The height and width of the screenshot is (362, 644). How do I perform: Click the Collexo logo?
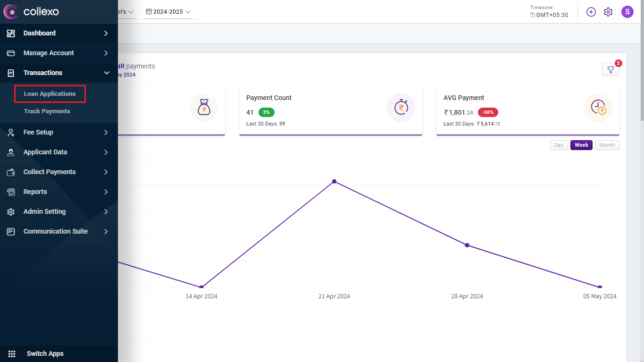(32, 12)
